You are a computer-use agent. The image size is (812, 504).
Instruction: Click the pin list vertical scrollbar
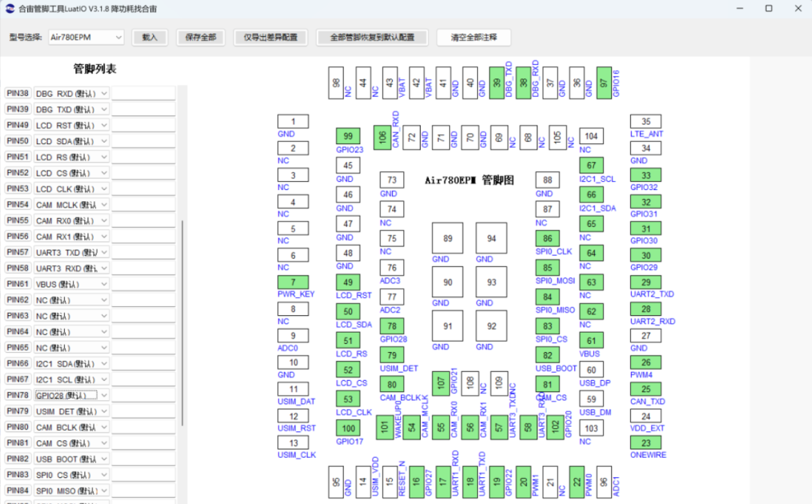pyautogui.click(x=182, y=322)
